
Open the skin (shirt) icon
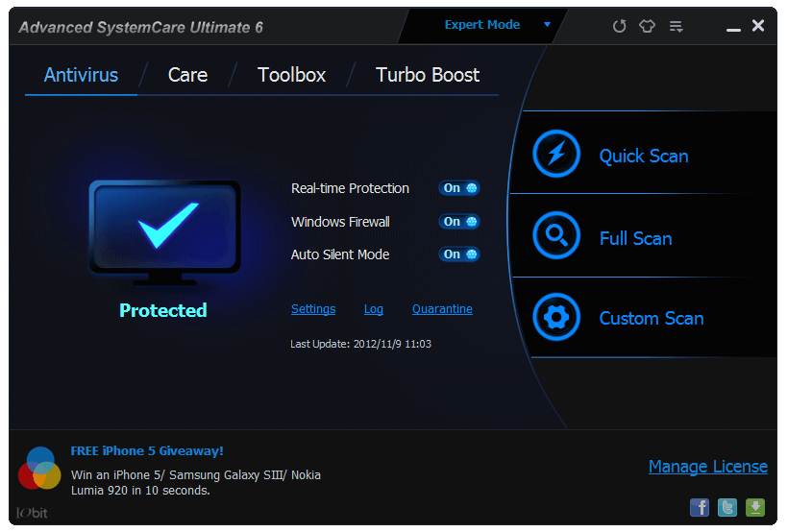(647, 26)
